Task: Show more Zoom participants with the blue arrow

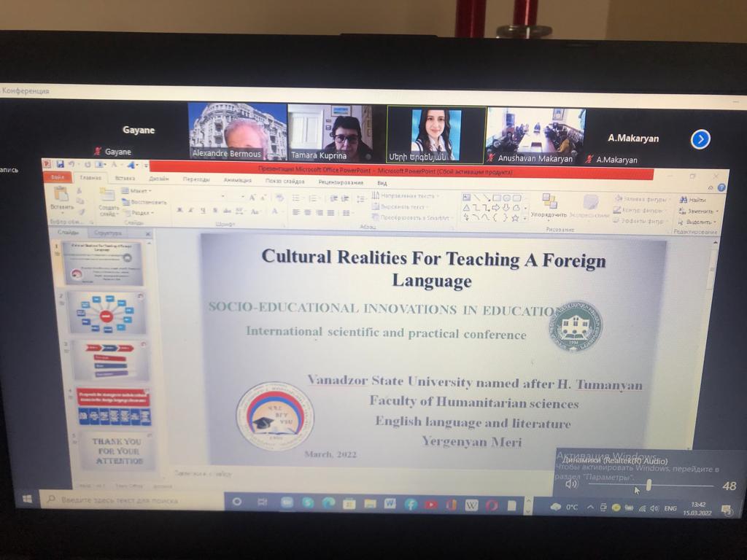Action: point(700,139)
